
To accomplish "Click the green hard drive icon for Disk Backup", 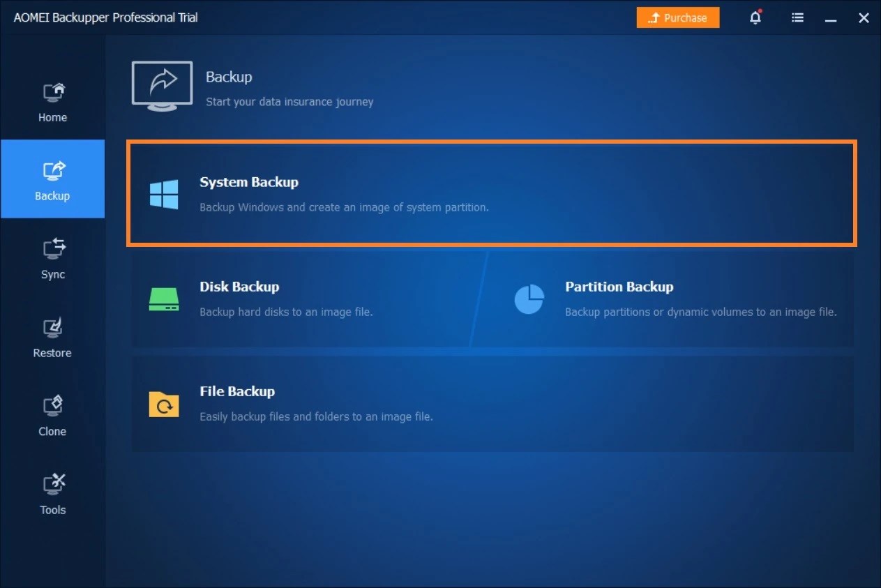I will pyautogui.click(x=163, y=298).
